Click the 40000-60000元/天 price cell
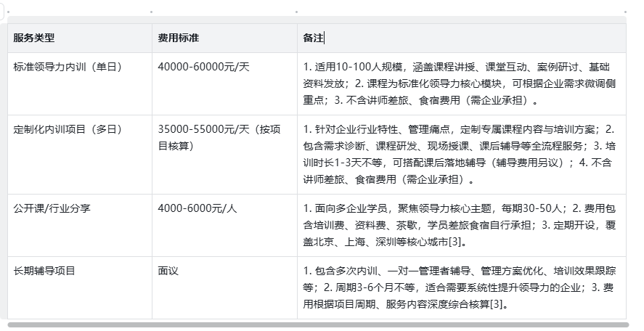Image resolution: width=644 pixels, height=331 pixels. tap(203, 67)
